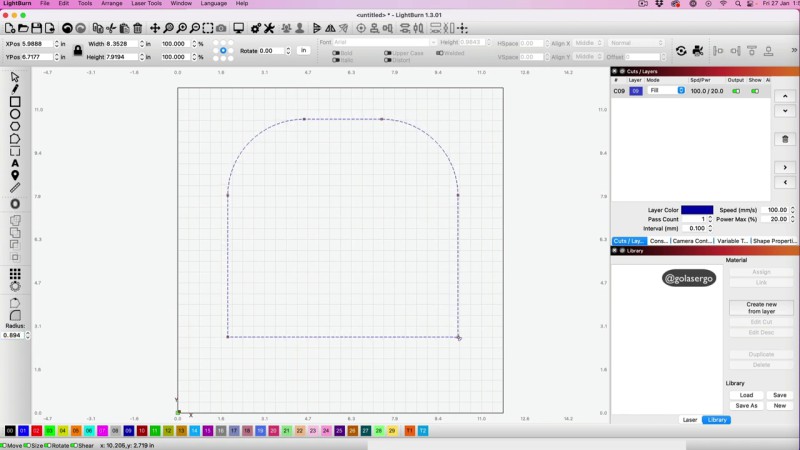Open the Align X Middle dropdown

click(x=587, y=43)
